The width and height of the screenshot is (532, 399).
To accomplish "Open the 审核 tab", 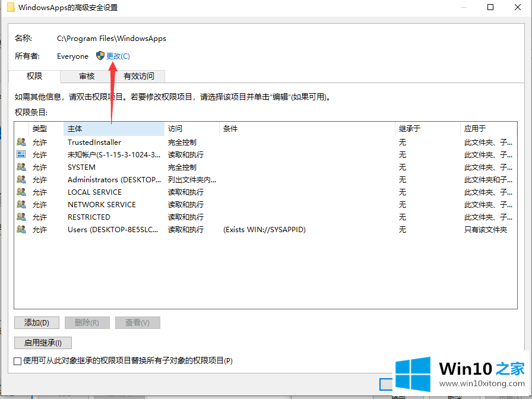I will coord(87,76).
